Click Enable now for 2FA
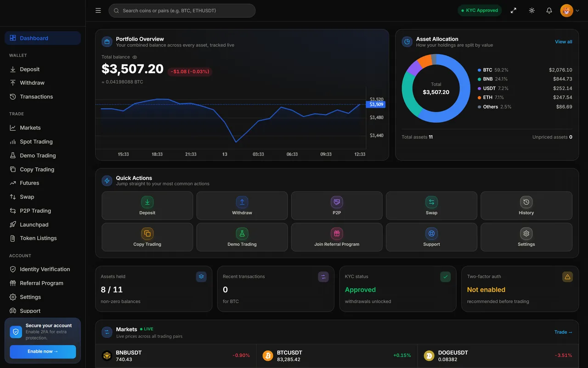The height and width of the screenshot is (368, 588). coord(43,351)
